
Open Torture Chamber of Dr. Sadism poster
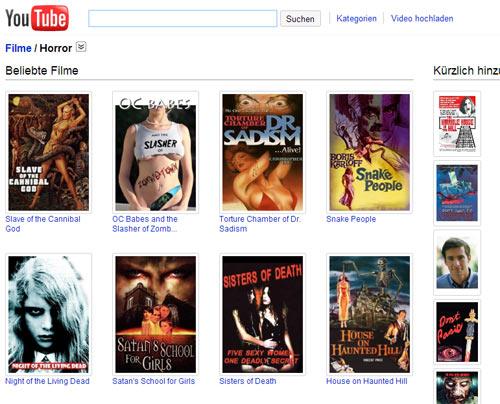pos(263,152)
